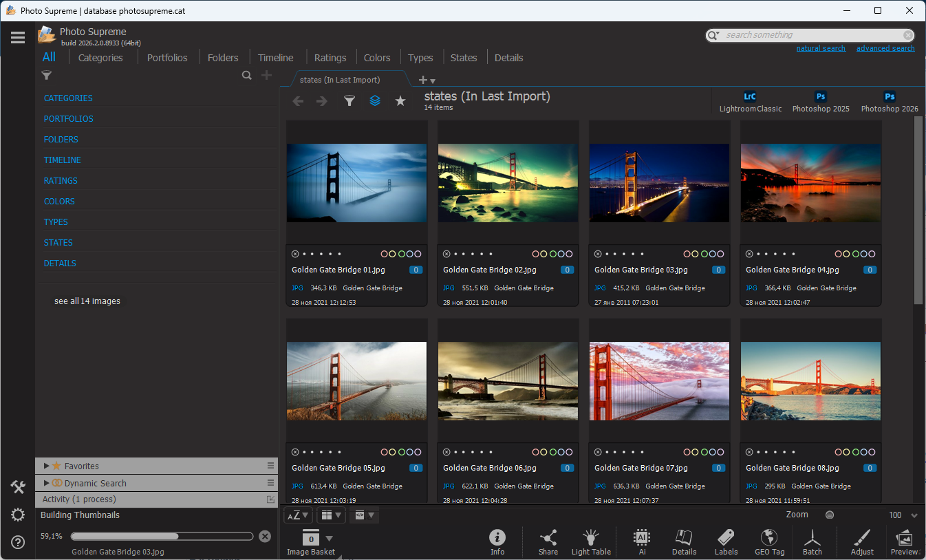Switch to the Portfolios tab

[167, 58]
